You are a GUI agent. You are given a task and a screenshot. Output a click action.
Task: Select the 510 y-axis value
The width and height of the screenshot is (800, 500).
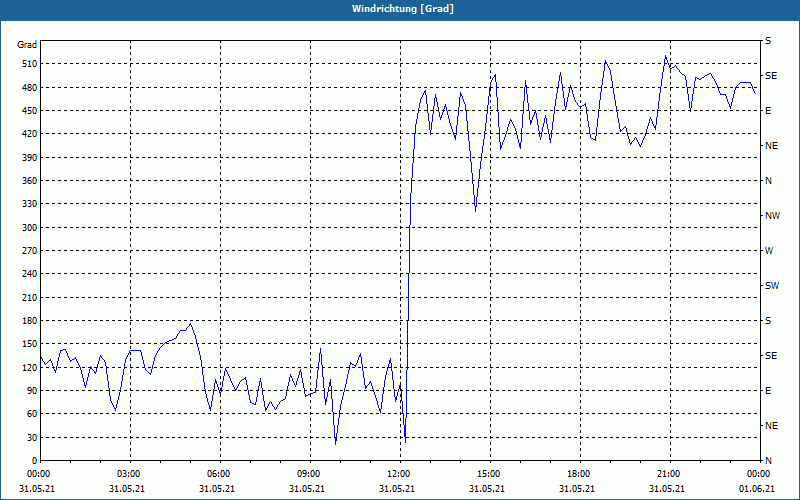click(29, 64)
